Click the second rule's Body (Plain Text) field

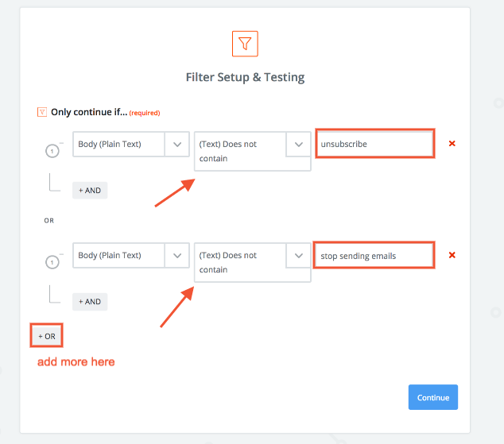pos(118,256)
